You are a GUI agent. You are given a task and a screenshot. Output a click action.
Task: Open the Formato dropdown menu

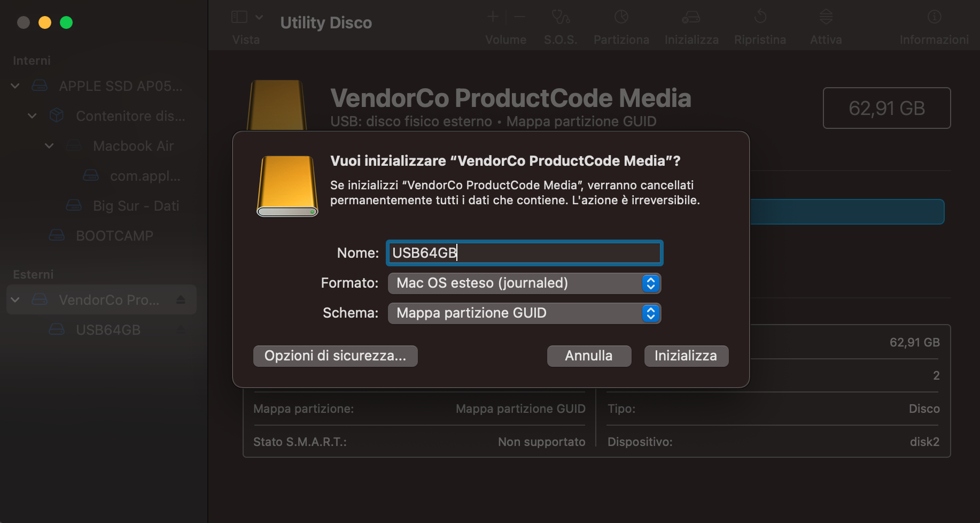click(x=524, y=283)
